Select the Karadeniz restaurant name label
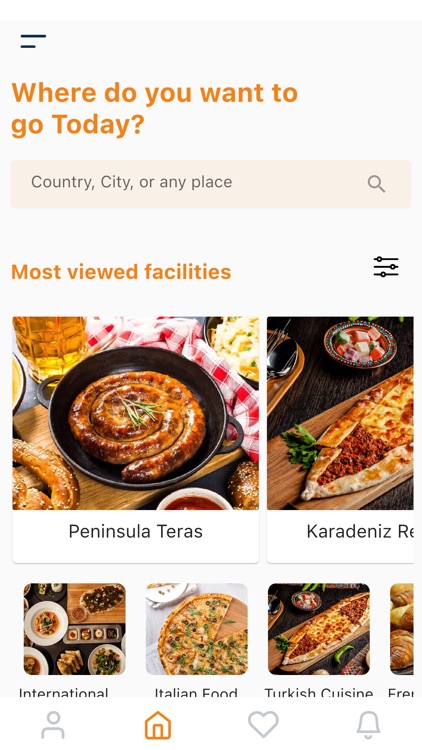This screenshot has height=750, width=422. pos(360,531)
